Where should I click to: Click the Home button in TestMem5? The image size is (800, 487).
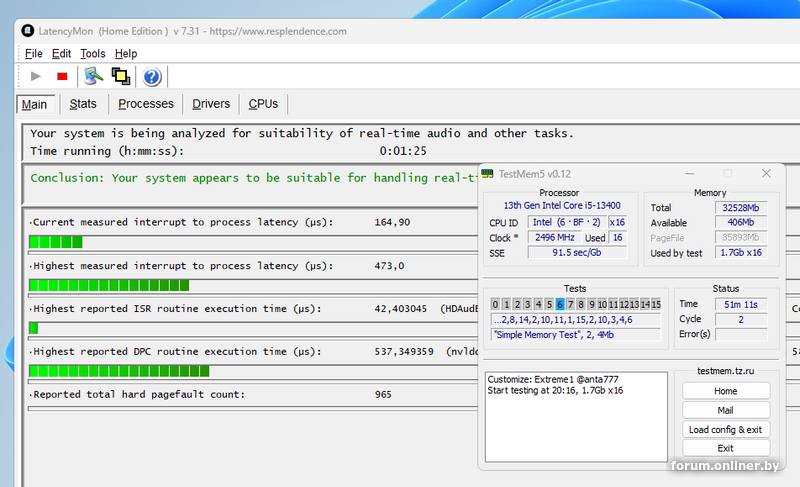click(725, 391)
